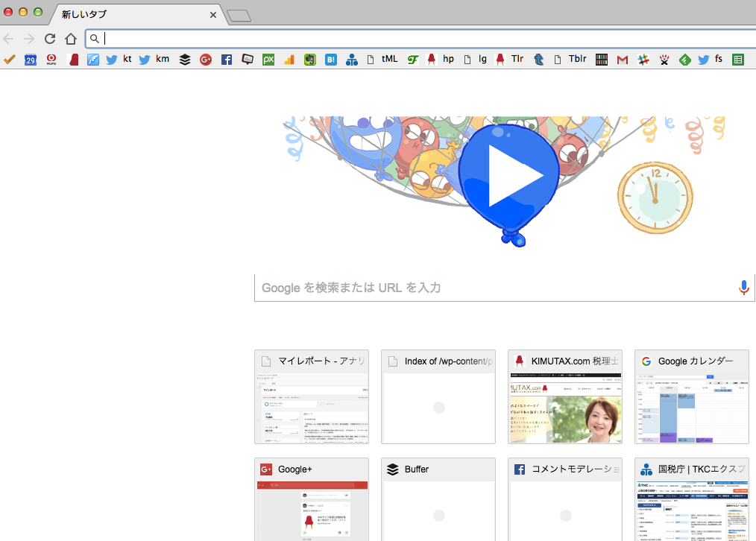Screen dimensions: 756x541
Task: Go to the home page
Action: coord(71,39)
